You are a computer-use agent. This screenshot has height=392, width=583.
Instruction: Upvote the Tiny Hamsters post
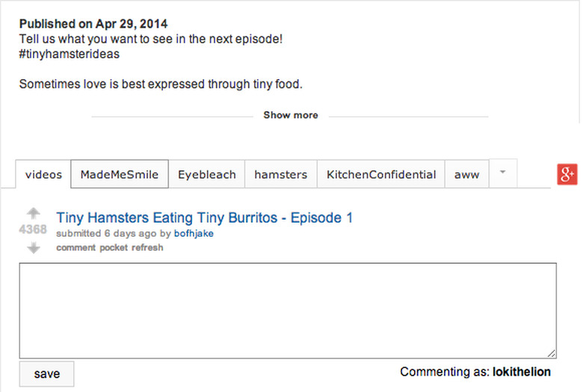click(33, 214)
